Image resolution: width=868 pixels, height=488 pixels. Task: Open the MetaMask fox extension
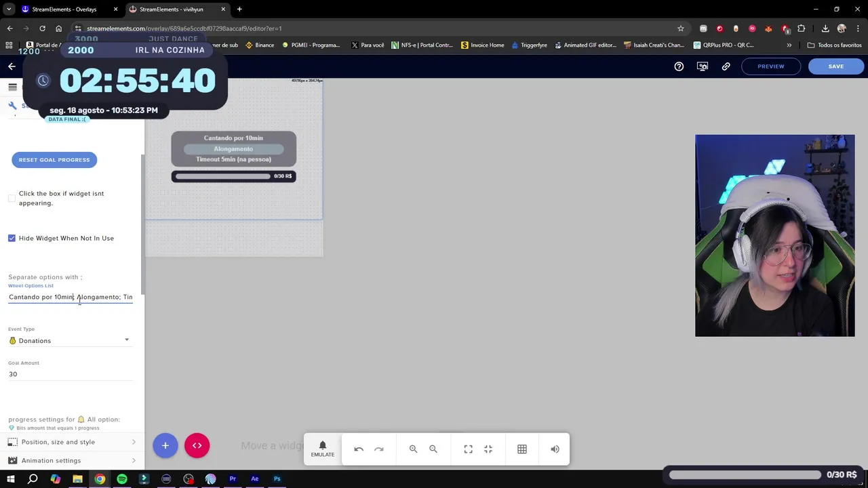(768, 28)
